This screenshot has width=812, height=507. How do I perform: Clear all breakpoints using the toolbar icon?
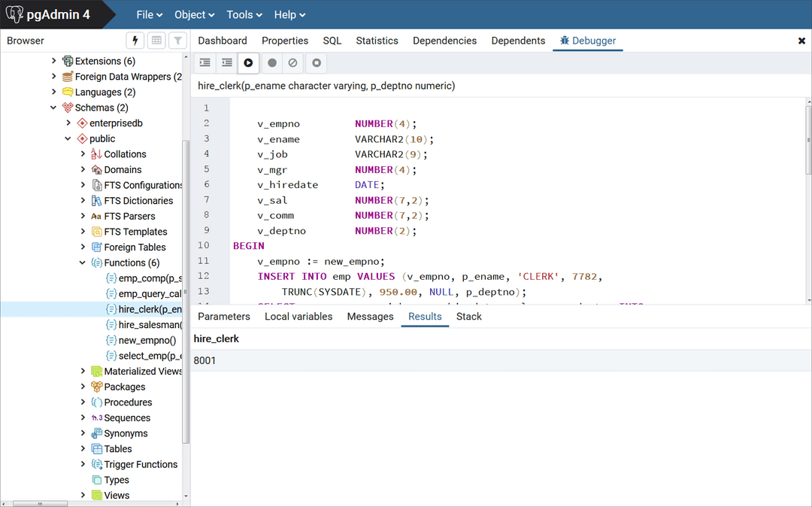pyautogui.click(x=293, y=63)
